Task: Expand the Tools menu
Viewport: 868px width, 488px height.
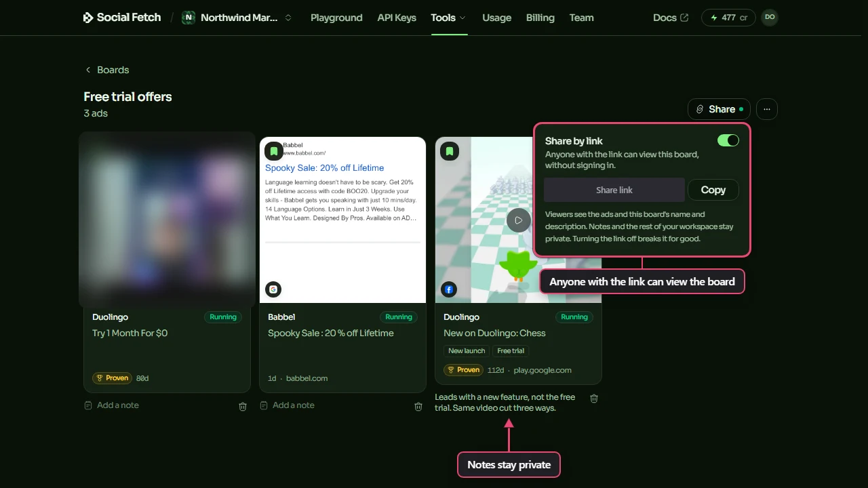Action: (448, 18)
